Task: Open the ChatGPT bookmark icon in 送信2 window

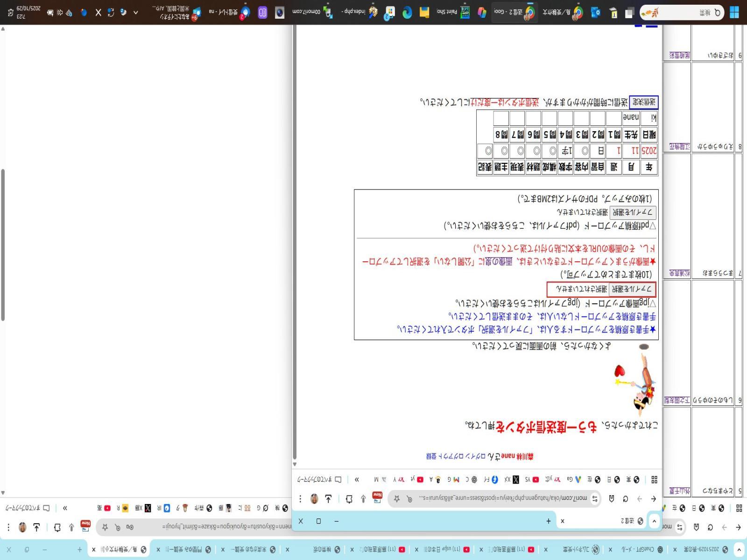Action: pyautogui.click(x=474, y=480)
